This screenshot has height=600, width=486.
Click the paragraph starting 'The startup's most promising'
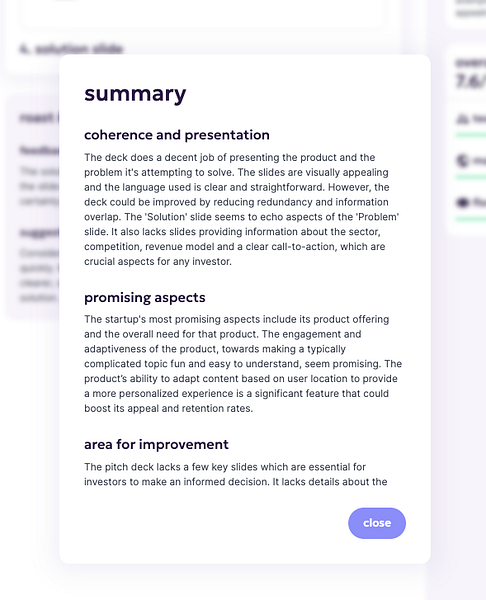coord(243,364)
